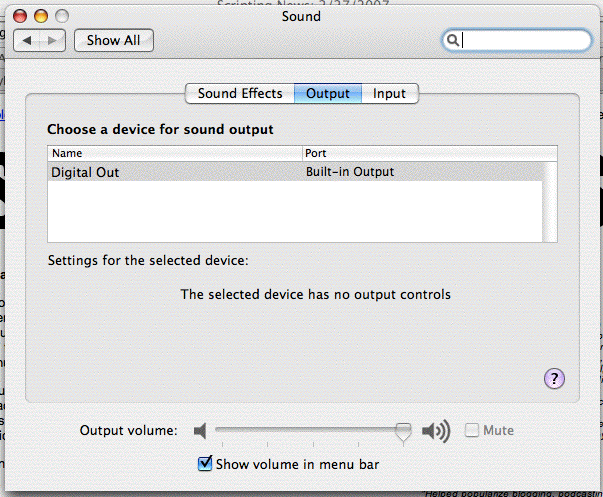Select the Output tab

click(327, 94)
